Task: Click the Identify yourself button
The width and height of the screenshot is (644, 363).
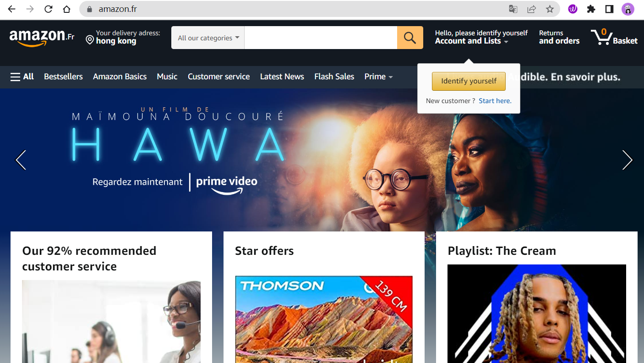Action: [469, 81]
